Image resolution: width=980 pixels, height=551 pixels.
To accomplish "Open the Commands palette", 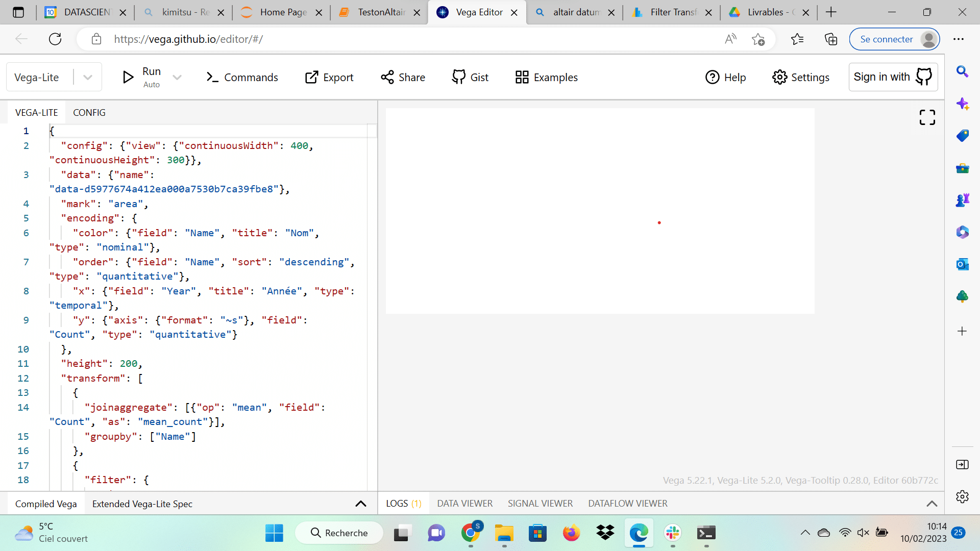I will click(242, 77).
